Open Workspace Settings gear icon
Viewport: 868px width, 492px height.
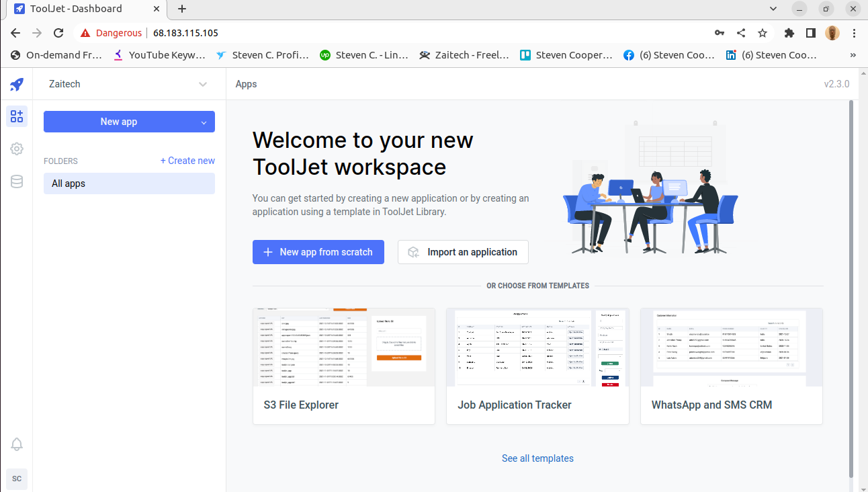[16, 149]
